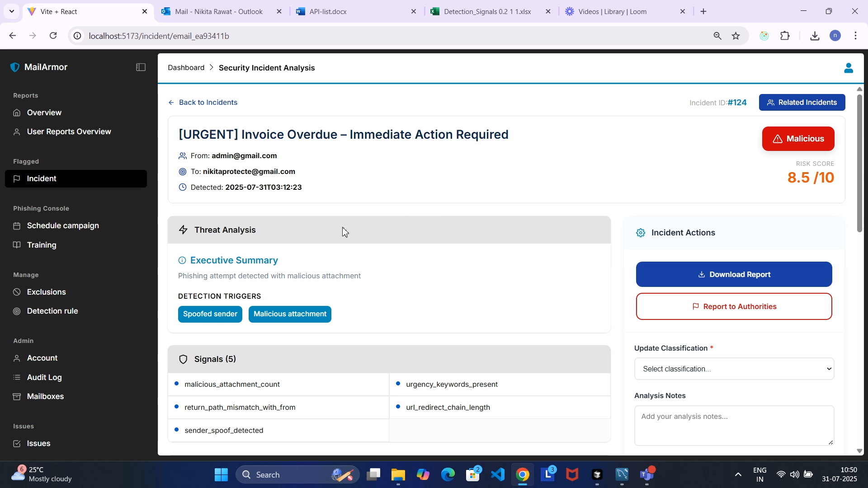
Task: Expand the Select classification dropdown
Action: 734,369
